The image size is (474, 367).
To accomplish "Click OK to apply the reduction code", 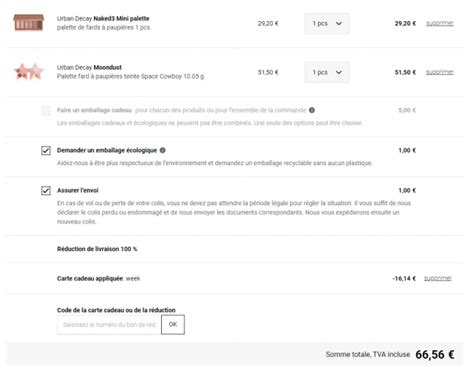I will (173, 324).
